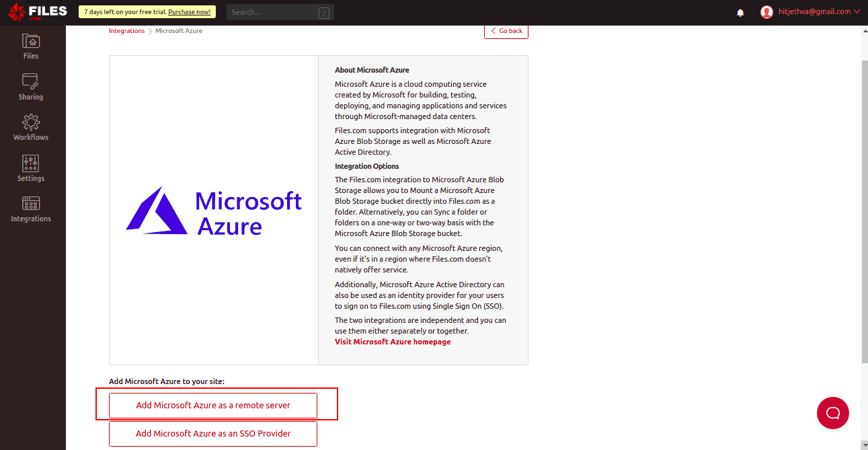Image resolution: width=868 pixels, height=450 pixels.
Task: Open the Integrations section in sidebar
Action: point(31,209)
